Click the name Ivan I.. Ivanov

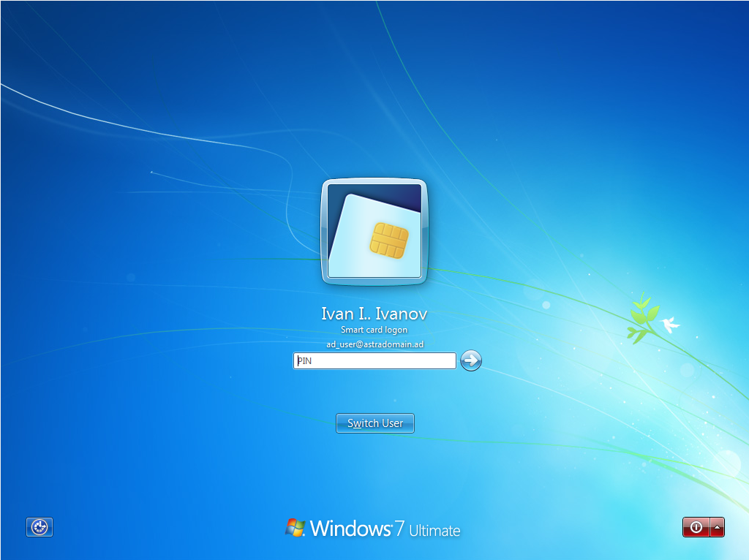[374, 314]
